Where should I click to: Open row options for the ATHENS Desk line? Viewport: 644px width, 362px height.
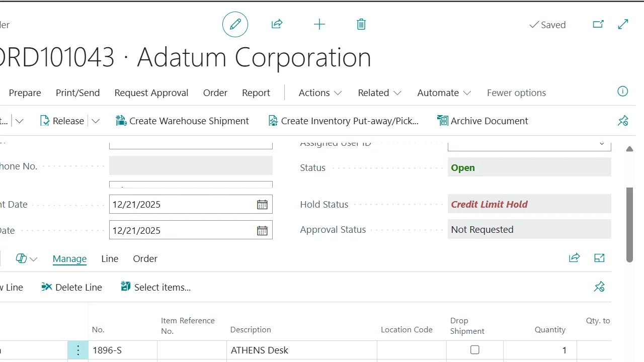coord(78,350)
